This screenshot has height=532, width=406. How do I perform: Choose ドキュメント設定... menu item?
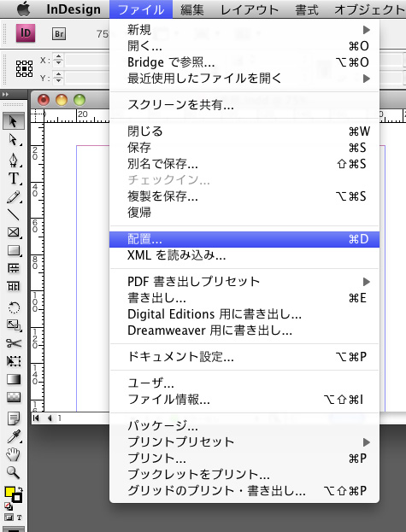coord(244,357)
